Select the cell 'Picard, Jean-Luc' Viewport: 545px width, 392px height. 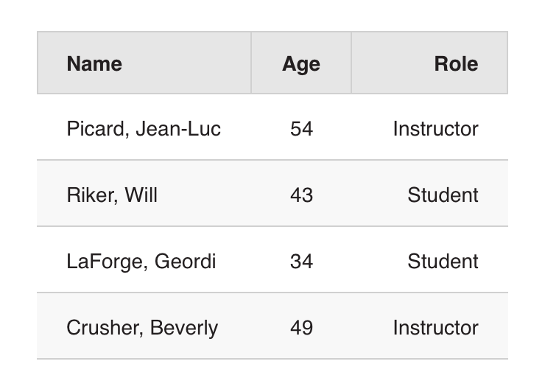(144, 129)
